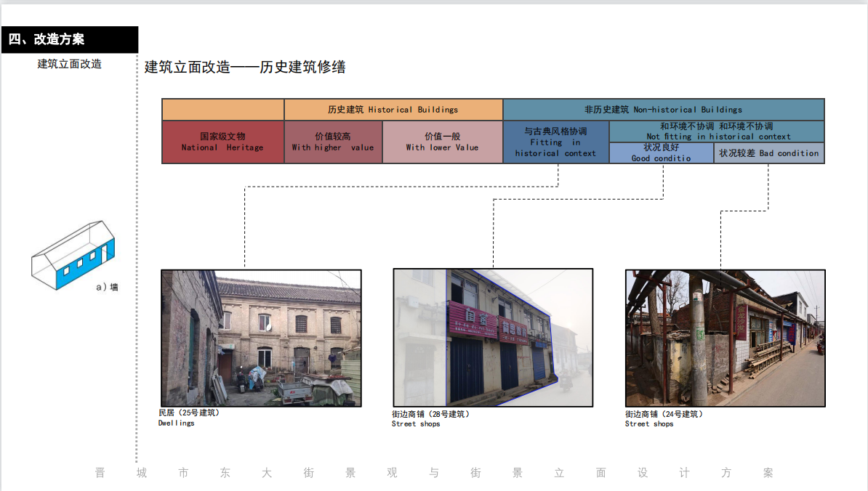This screenshot has width=868, height=491.
Task: Open the Dwellings building 25 courtyard photo
Action: coord(261,338)
